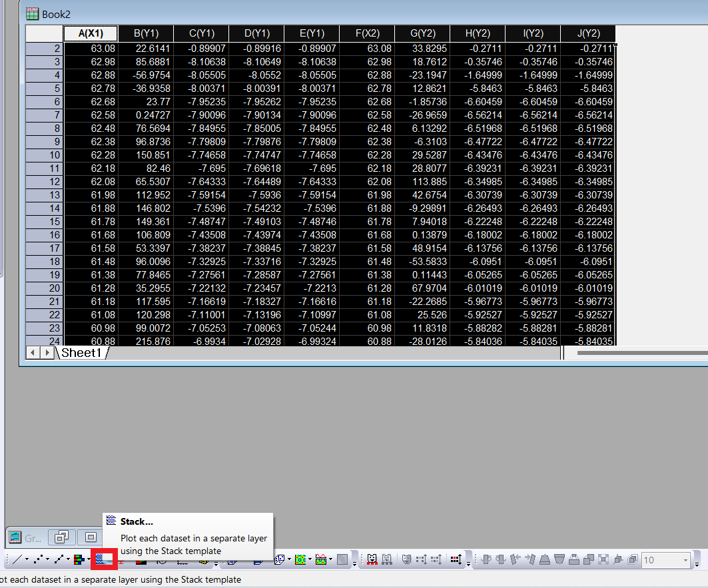Image resolution: width=708 pixels, height=588 pixels.
Task: Select column I(Y2) header
Action: click(533, 33)
